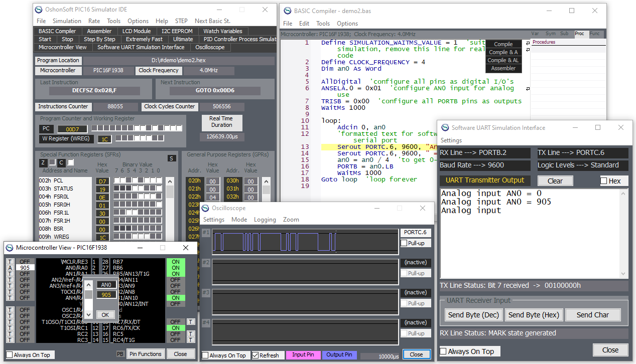The width and height of the screenshot is (636, 364).
Task: Switch to the Var tab in BASIC Compiler
Action: coord(535,34)
